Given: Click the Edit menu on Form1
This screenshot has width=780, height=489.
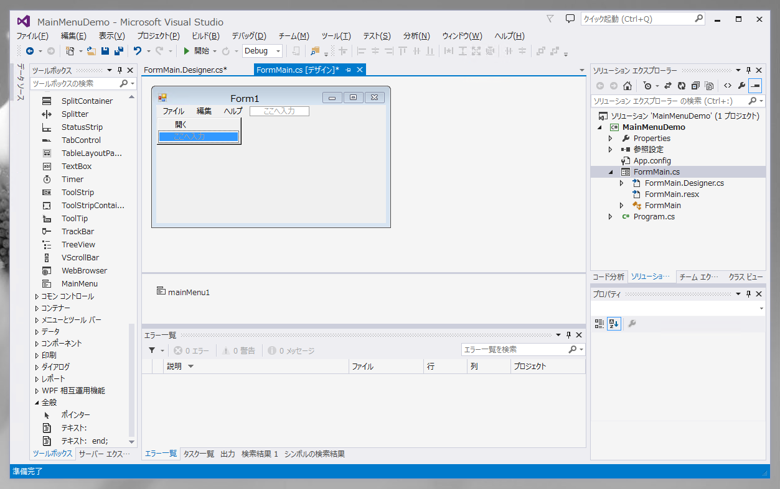Looking at the screenshot, I should [203, 111].
